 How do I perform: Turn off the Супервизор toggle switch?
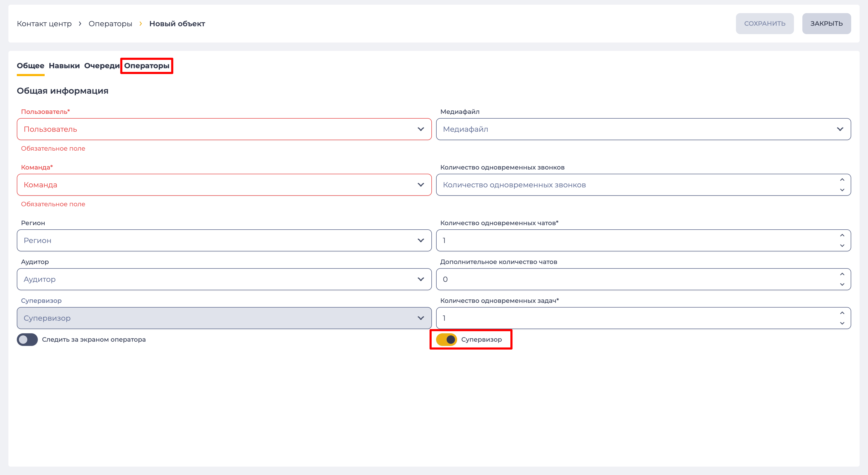point(446,339)
